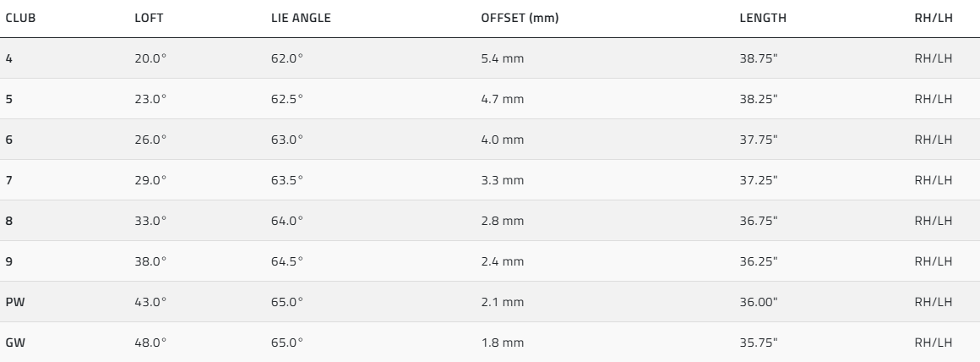Click the 2.1 mm offset cell
The height and width of the screenshot is (362, 980).
(502, 302)
